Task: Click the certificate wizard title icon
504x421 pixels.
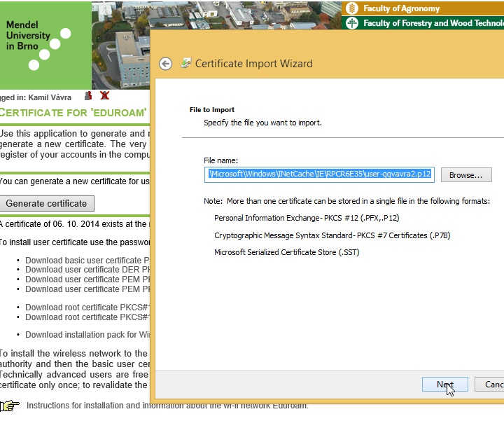Action: pos(186,63)
